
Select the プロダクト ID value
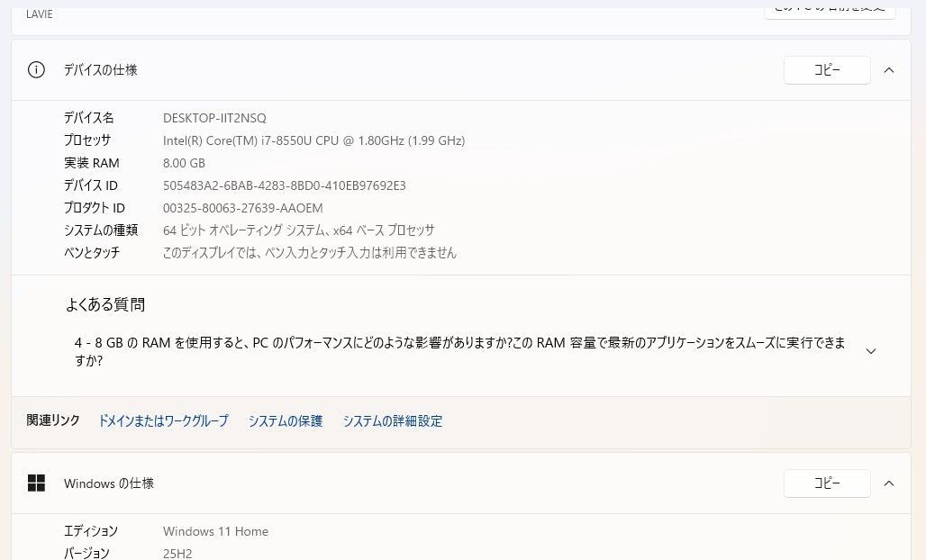[x=241, y=208]
